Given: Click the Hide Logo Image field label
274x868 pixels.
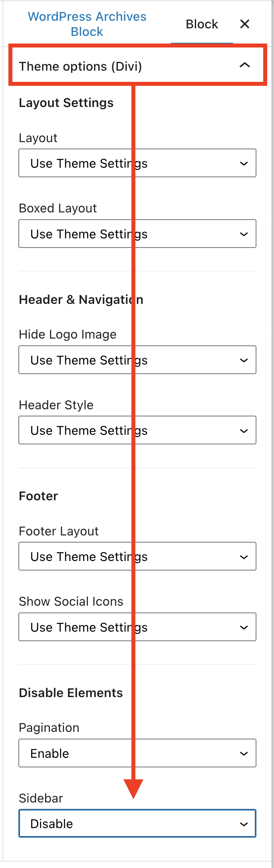Looking at the screenshot, I should point(68,335).
